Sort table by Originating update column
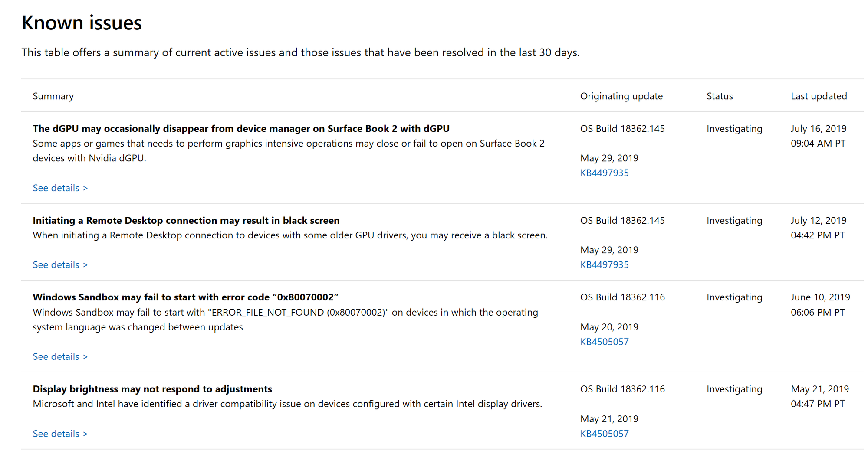The width and height of the screenshot is (868, 457). pyautogui.click(x=621, y=96)
